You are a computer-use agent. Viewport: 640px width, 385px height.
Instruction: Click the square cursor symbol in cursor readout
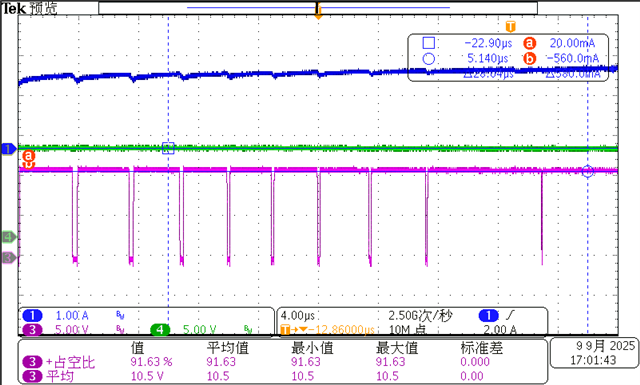(429, 43)
